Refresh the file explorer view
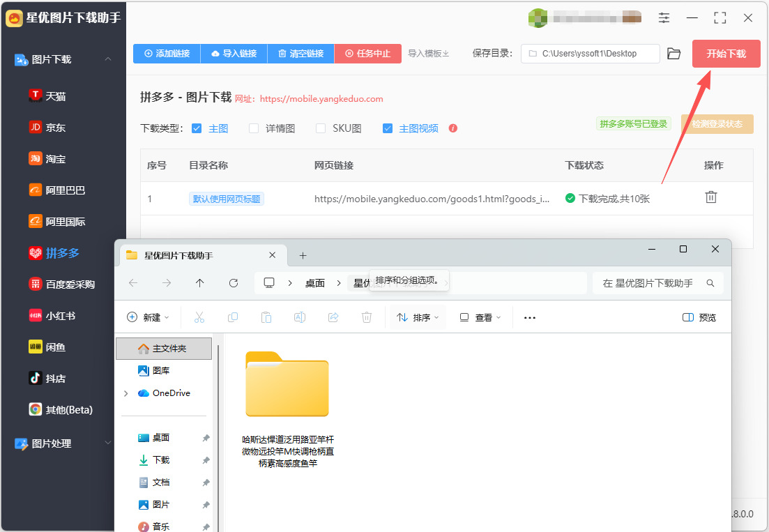The height and width of the screenshot is (532, 769). [x=234, y=283]
